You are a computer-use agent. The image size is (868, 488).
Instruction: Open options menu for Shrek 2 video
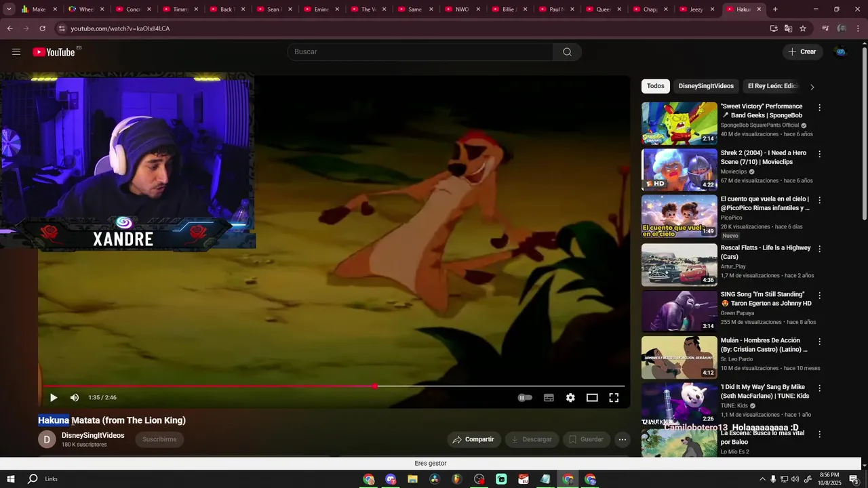click(x=819, y=154)
